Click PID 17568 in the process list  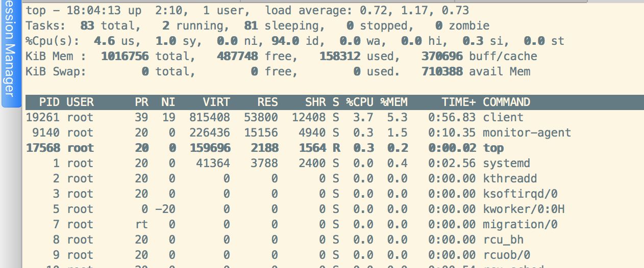click(x=42, y=148)
